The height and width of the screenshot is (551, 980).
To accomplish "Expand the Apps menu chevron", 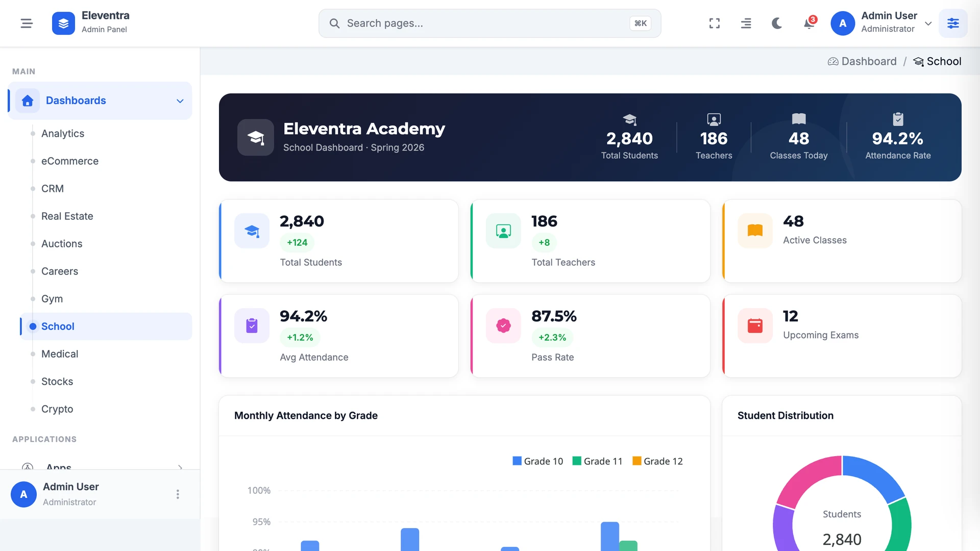I will click(x=180, y=467).
